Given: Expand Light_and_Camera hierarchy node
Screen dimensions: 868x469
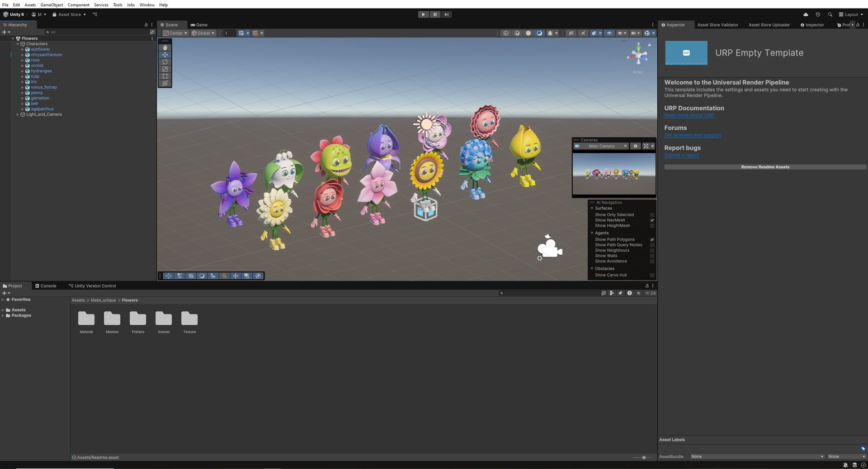Looking at the screenshot, I should tap(18, 114).
